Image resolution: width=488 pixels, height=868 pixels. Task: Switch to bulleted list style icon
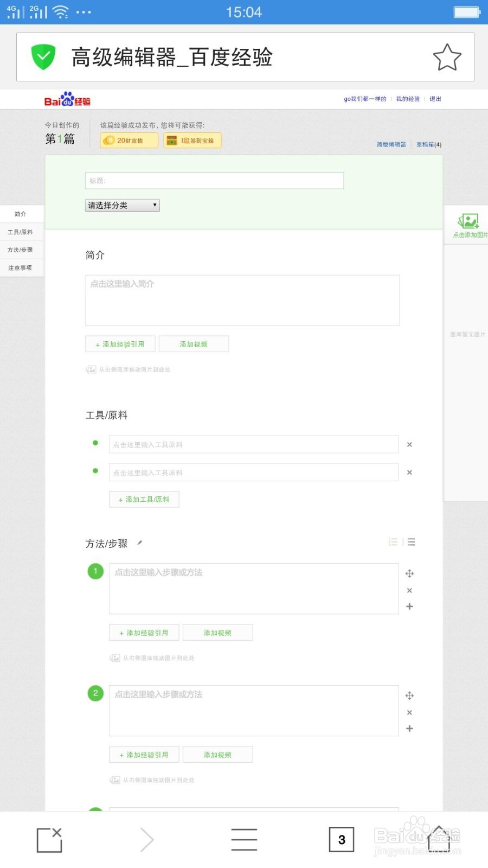click(x=412, y=542)
